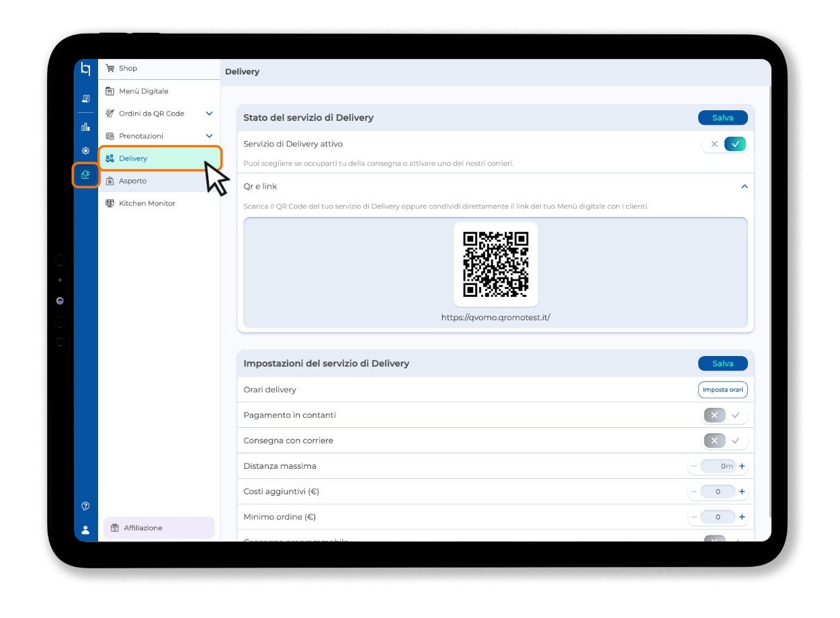Collapse the Qr e link section

744,186
